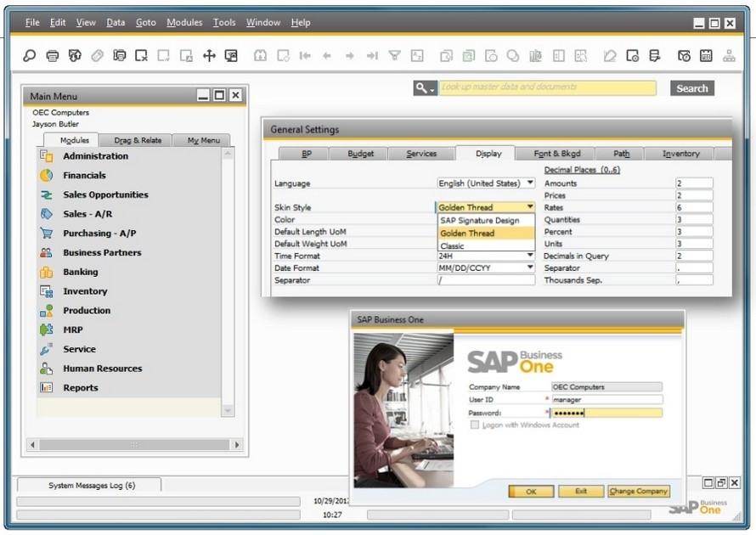This screenshot has height=535, width=756.
Task: Click the Filter funnel toolbar icon
Action: click(394, 56)
